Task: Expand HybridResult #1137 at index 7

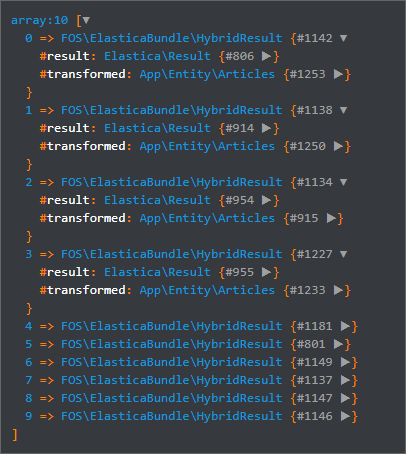Action: 345,380
